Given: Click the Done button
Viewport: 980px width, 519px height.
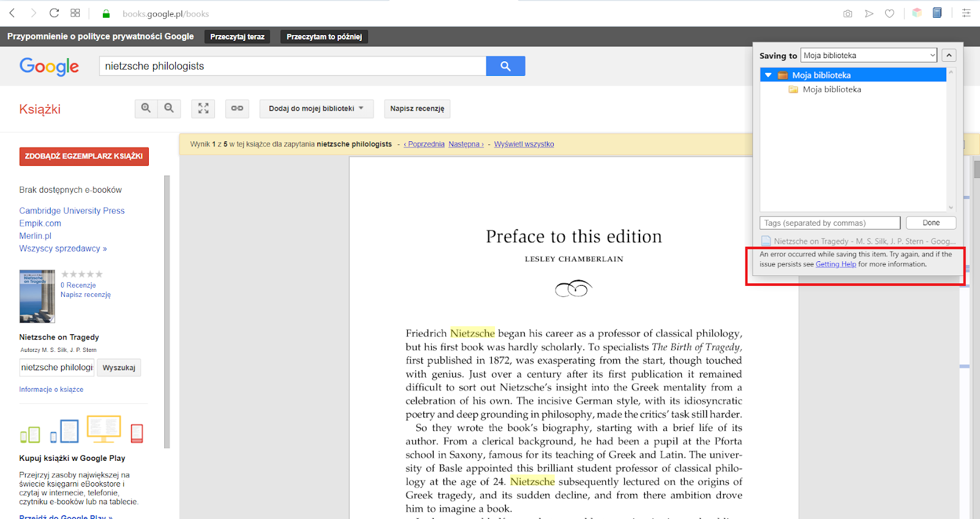Looking at the screenshot, I should 931,223.
